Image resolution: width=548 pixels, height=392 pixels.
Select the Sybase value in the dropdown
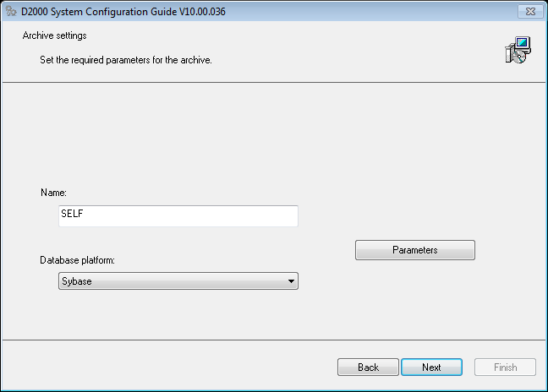(76, 281)
